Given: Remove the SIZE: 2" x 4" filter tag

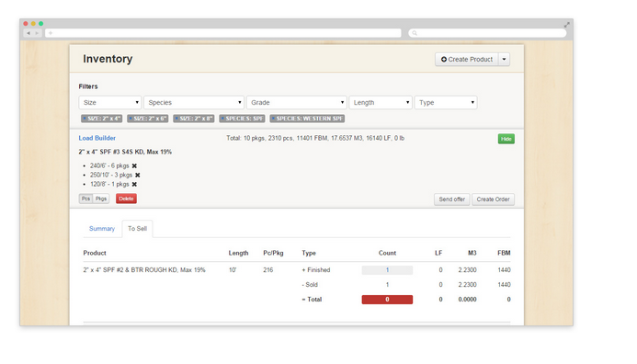Looking at the screenshot, I should coord(85,119).
